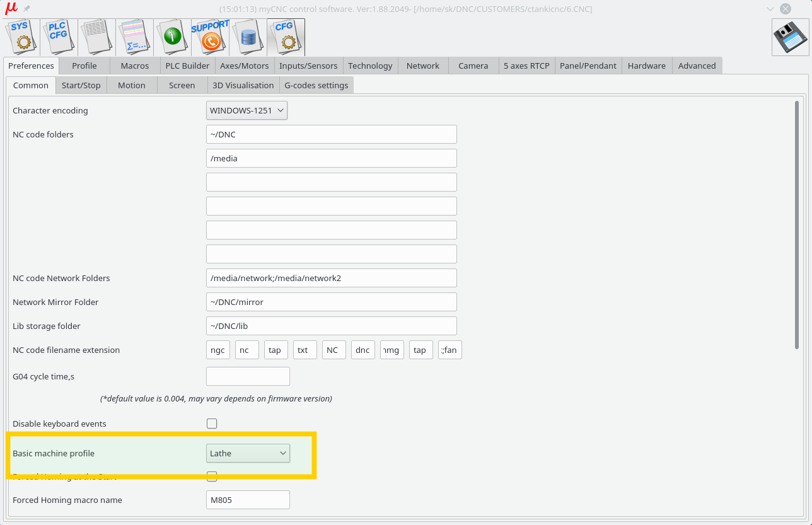This screenshot has height=525, width=812.
Task: Click the floppy disk save icon
Action: tap(790, 37)
